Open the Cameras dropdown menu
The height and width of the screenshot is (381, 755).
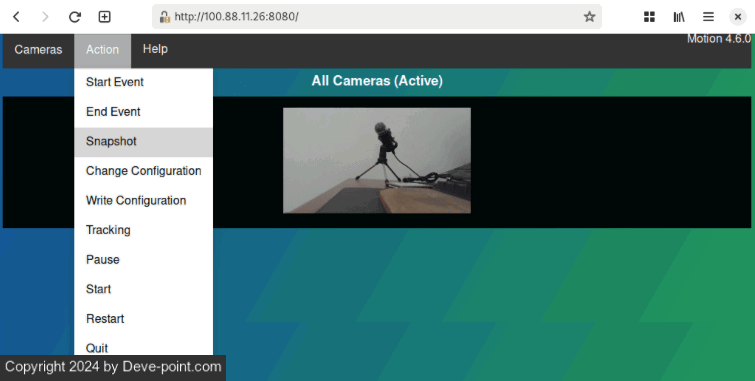coord(38,50)
